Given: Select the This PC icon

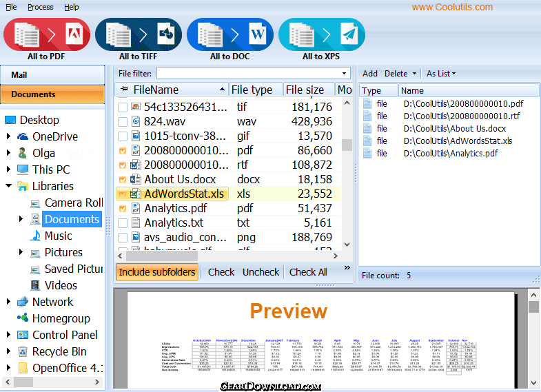Looking at the screenshot, I should coord(23,169).
